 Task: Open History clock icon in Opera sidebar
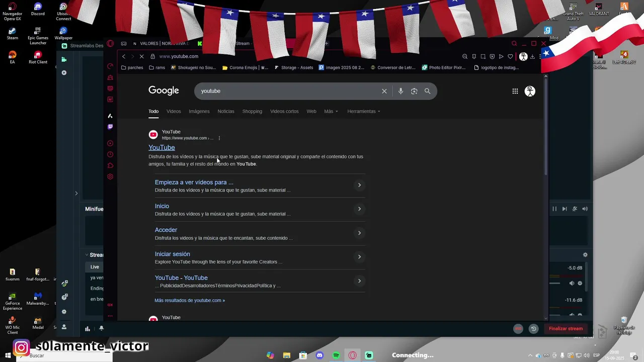click(110, 154)
